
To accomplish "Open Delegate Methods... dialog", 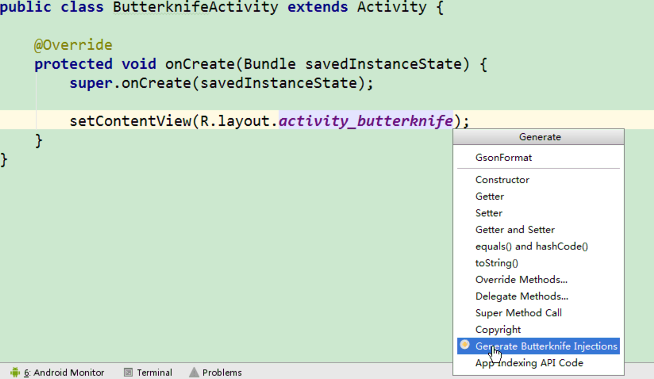I will coord(538,296).
